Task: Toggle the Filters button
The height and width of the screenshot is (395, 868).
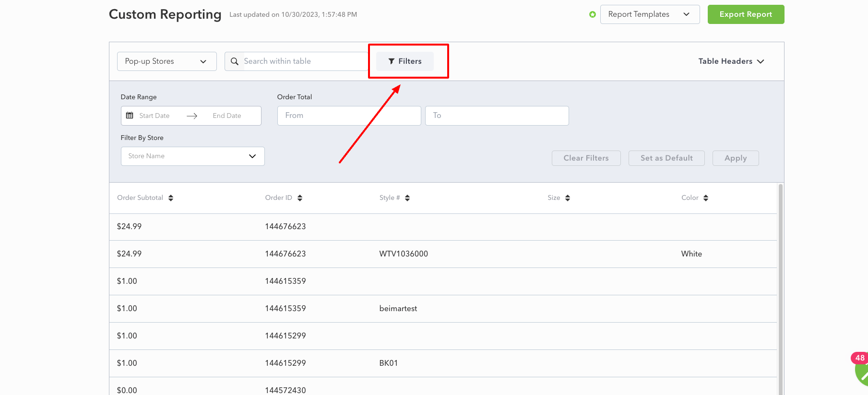Action: pos(405,61)
